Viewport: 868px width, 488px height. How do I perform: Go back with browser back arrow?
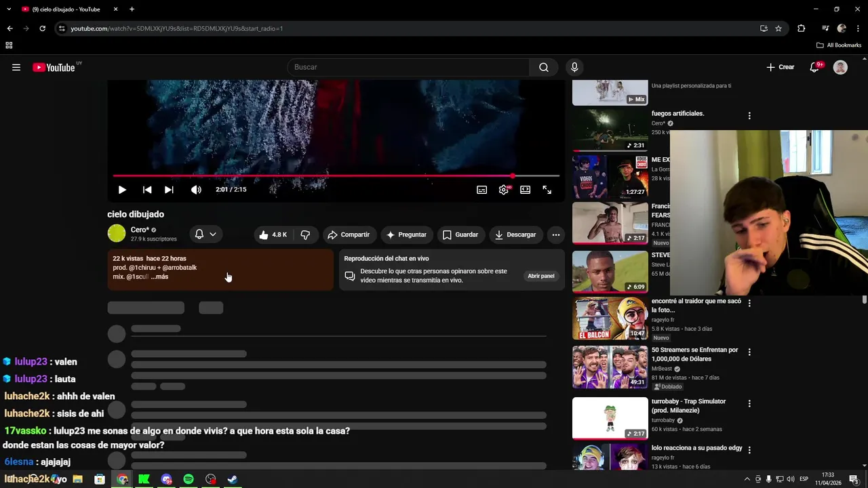9,28
